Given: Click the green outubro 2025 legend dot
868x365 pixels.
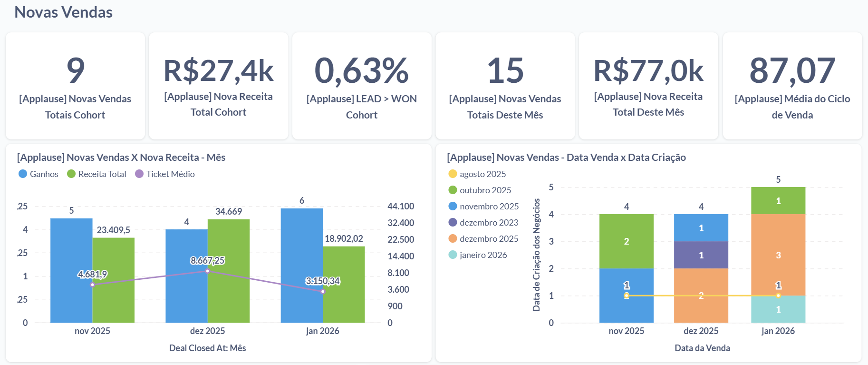Looking at the screenshot, I should [453, 190].
